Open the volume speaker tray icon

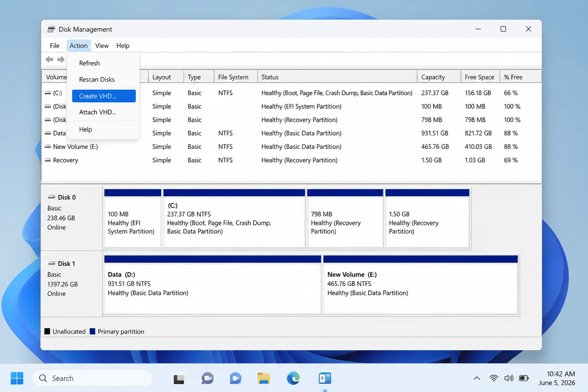coord(509,378)
